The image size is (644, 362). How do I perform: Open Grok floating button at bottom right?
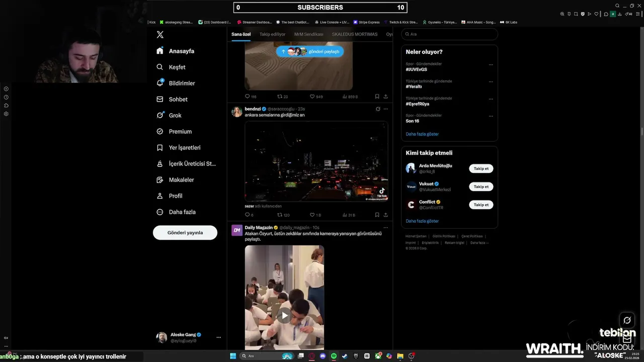pyautogui.click(x=627, y=320)
